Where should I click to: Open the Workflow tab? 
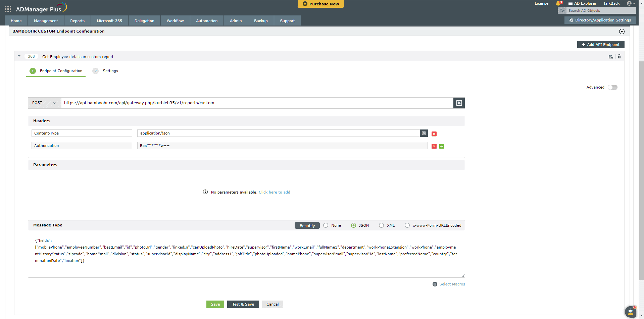click(x=175, y=21)
